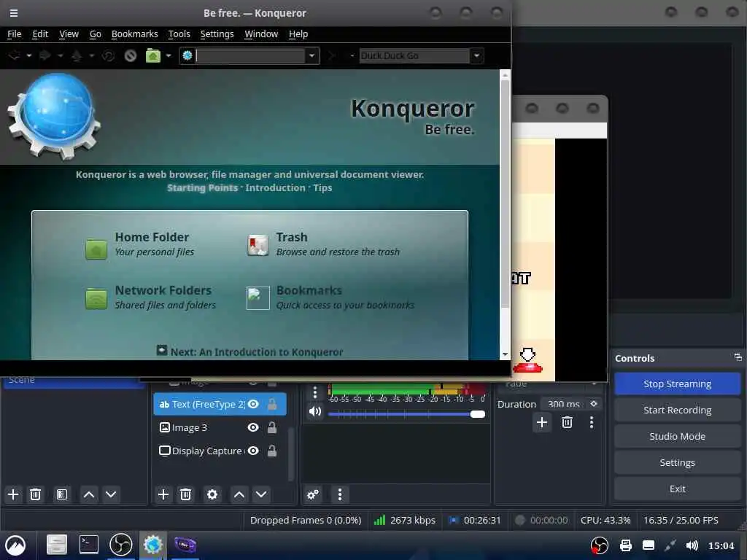Click the Duck Duck Go search field

pos(414,55)
